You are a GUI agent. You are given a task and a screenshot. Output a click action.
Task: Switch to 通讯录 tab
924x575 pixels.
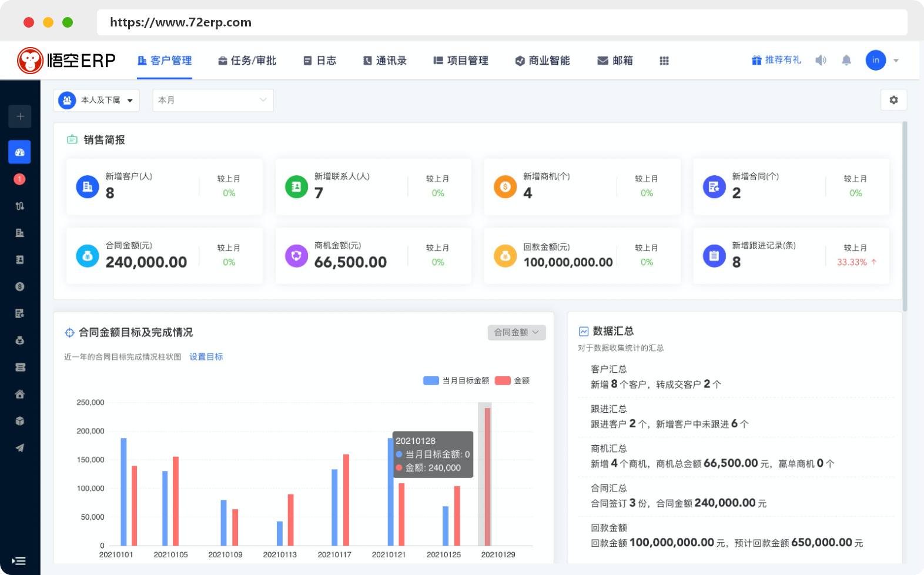tap(385, 61)
